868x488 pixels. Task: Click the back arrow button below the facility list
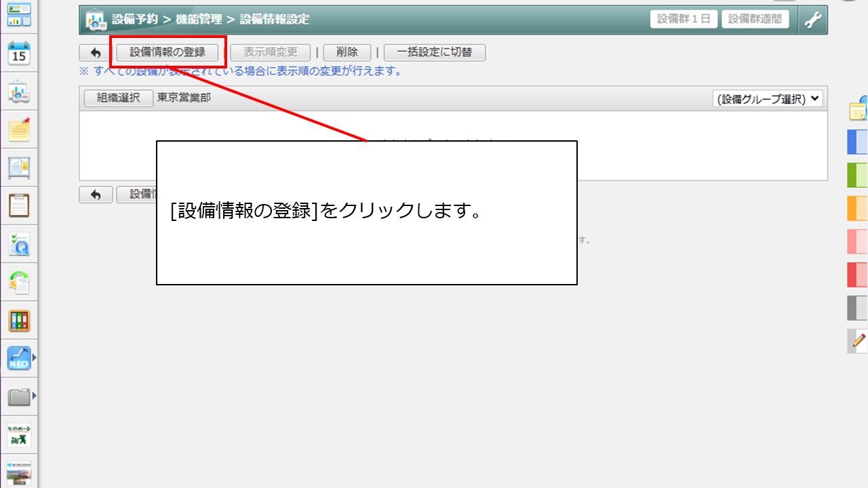(96, 195)
